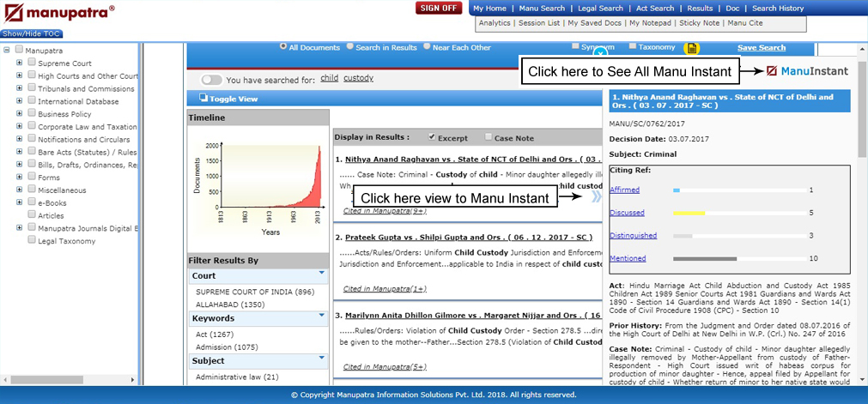
Task: Click the yellow Discussed citation bar
Action: point(689,213)
